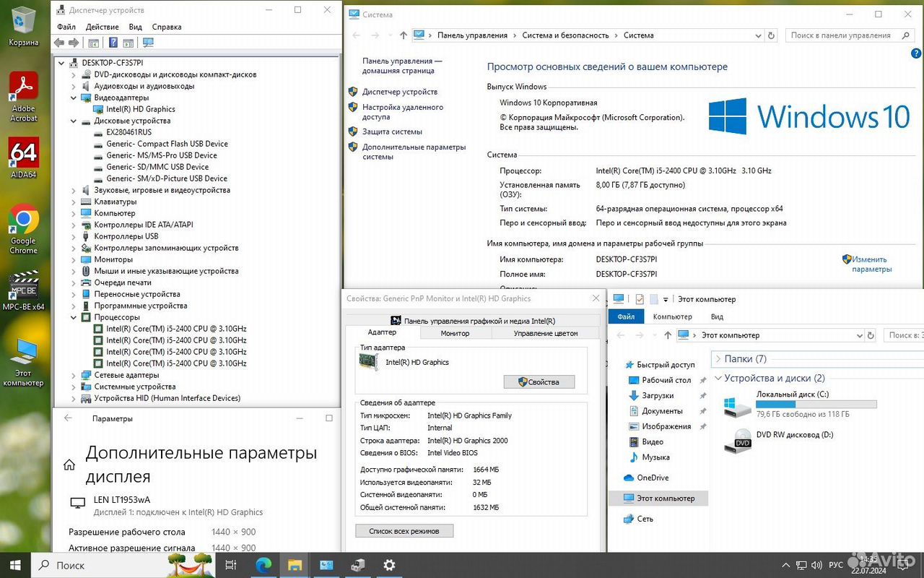Open the address bar dropdown in System window
924x578 pixels.
pyautogui.click(x=758, y=35)
